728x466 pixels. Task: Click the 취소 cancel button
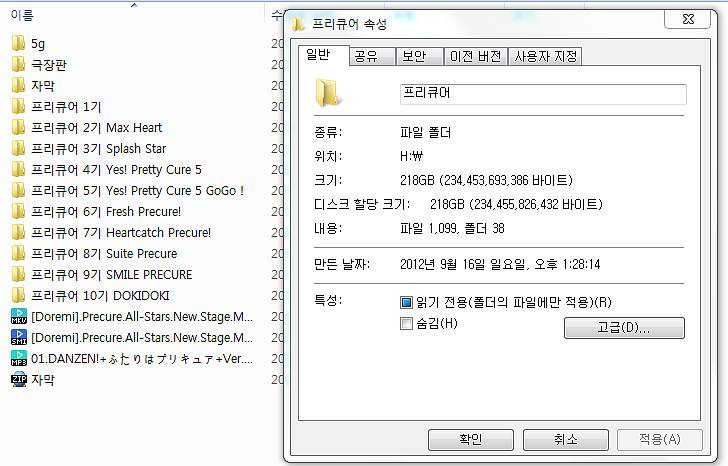(566, 440)
